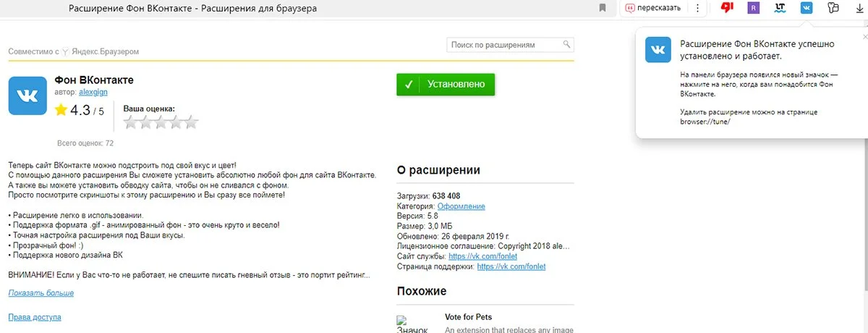Click the 'Обновлено: 26 февраля 2019 г.' line
The height and width of the screenshot is (333, 868).
click(453, 237)
